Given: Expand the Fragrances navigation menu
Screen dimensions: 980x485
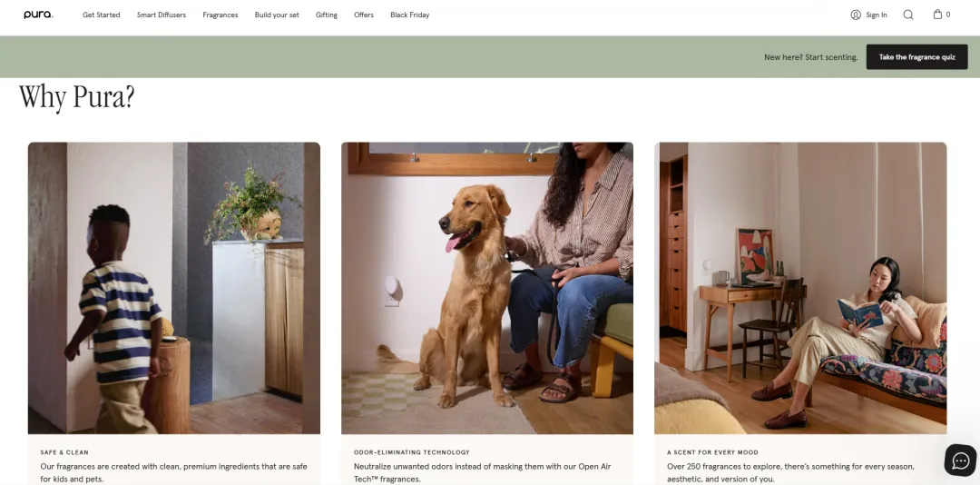Looking at the screenshot, I should 220,15.
